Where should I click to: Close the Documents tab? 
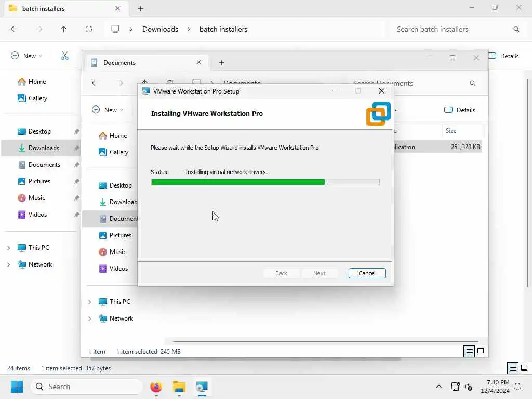pos(199,62)
